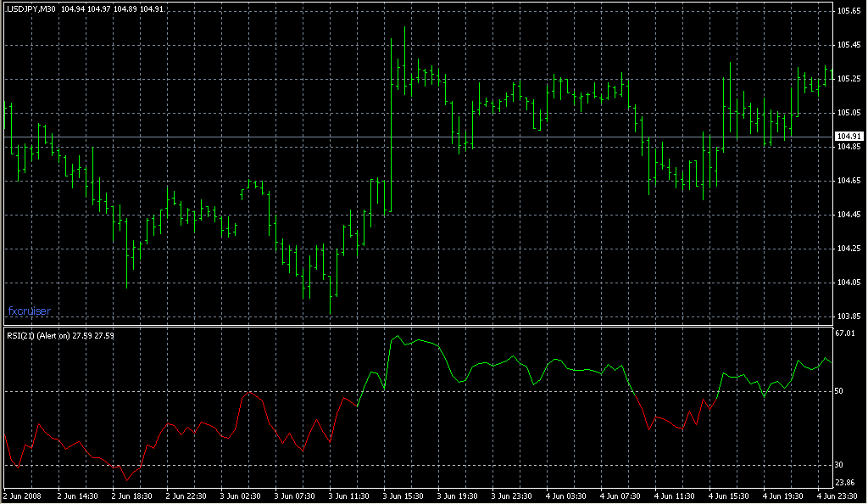Click the 104.85 price axis label
This screenshot has height=504, width=868.
point(849,147)
